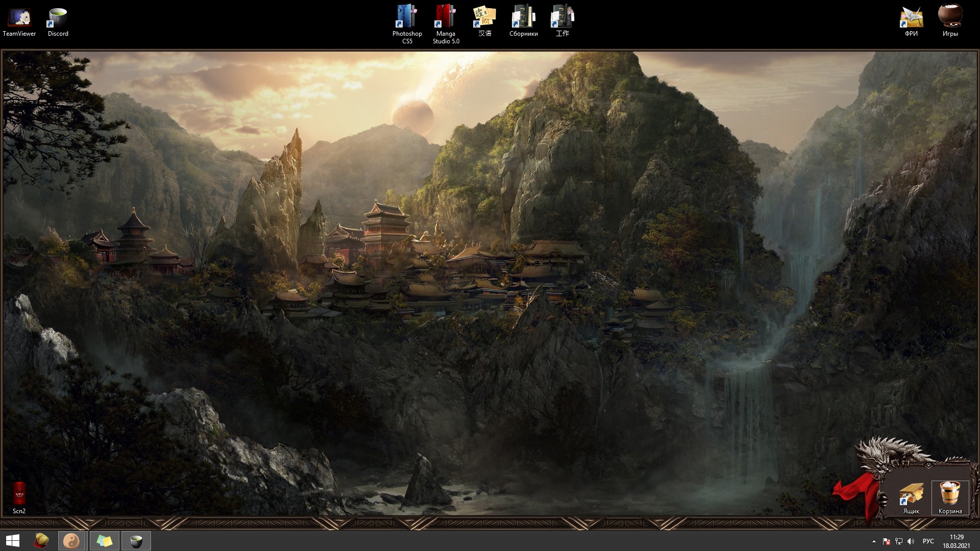This screenshot has width=980, height=551.
Task: Open the TeamViewer desktop shortcut
Action: (19, 22)
